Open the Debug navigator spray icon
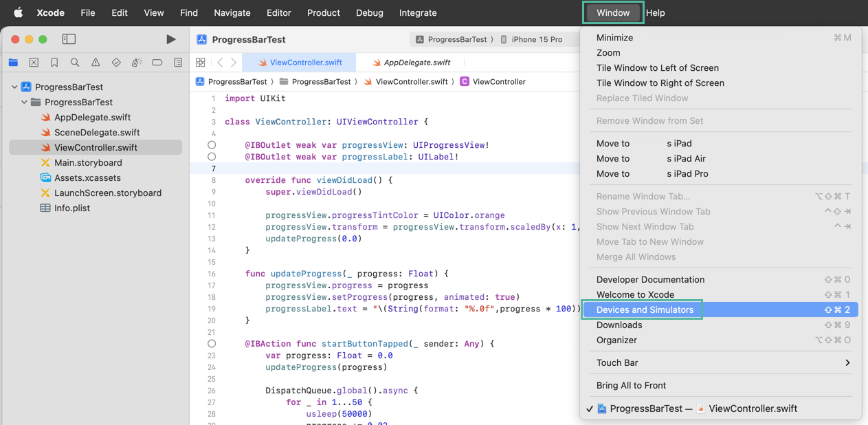This screenshot has width=868, height=425. point(137,63)
